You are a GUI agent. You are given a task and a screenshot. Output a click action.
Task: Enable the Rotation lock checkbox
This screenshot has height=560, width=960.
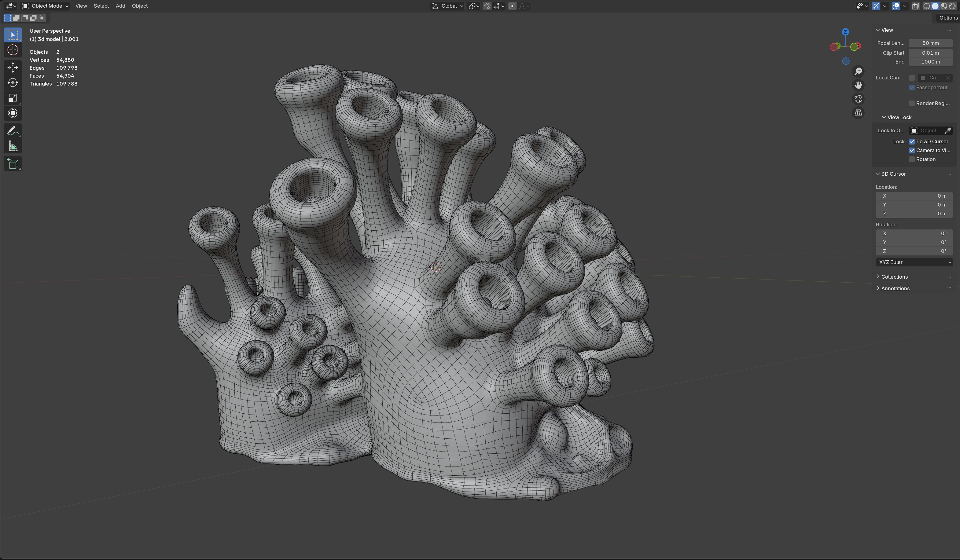pos(912,159)
